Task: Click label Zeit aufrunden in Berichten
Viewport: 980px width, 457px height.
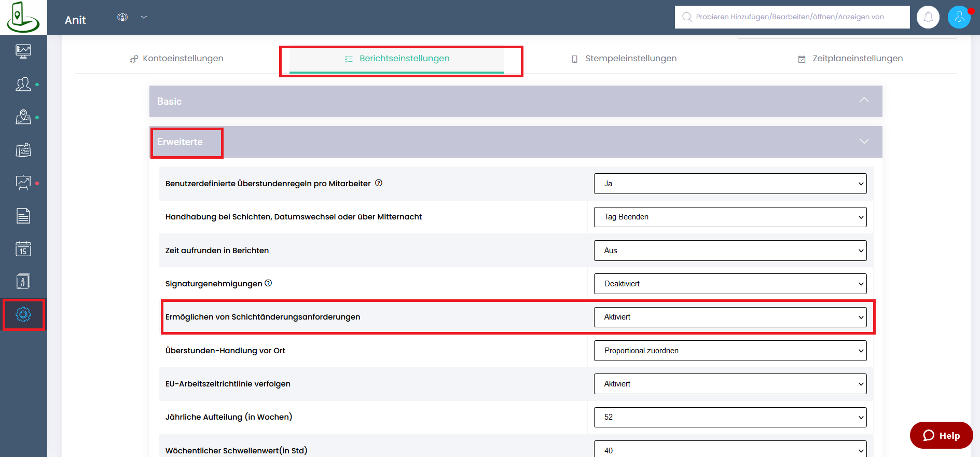Action: [x=217, y=251]
